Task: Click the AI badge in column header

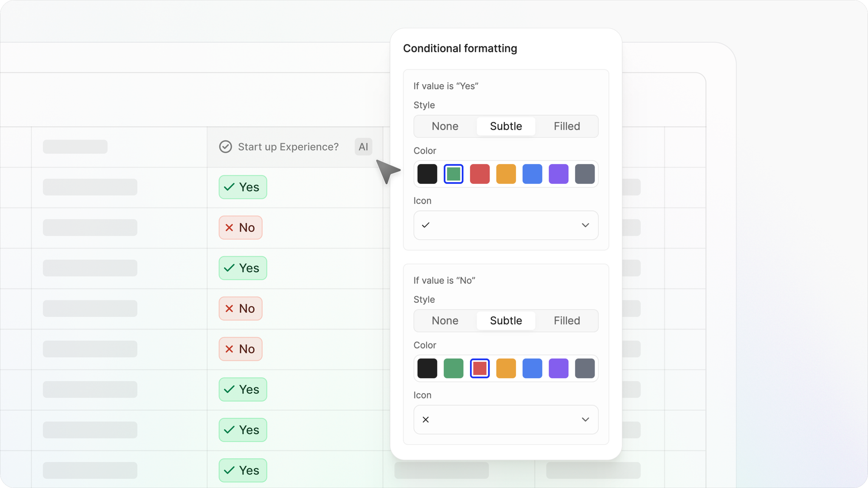Action: pos(363,147)
